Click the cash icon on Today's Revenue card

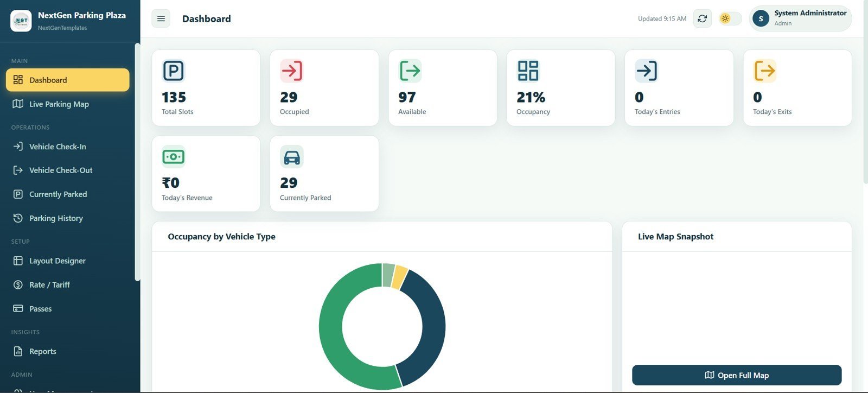173,157
